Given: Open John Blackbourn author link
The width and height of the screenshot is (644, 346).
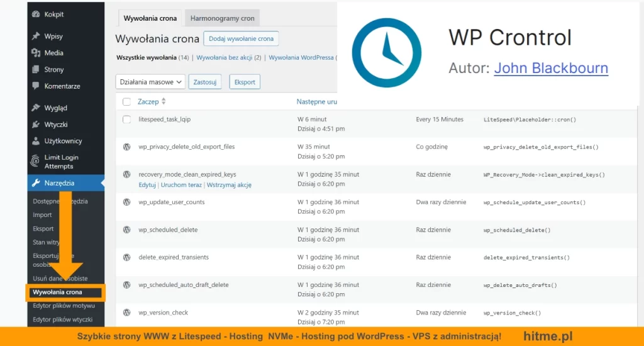Looking at the screenshot, I should [551, 68].
